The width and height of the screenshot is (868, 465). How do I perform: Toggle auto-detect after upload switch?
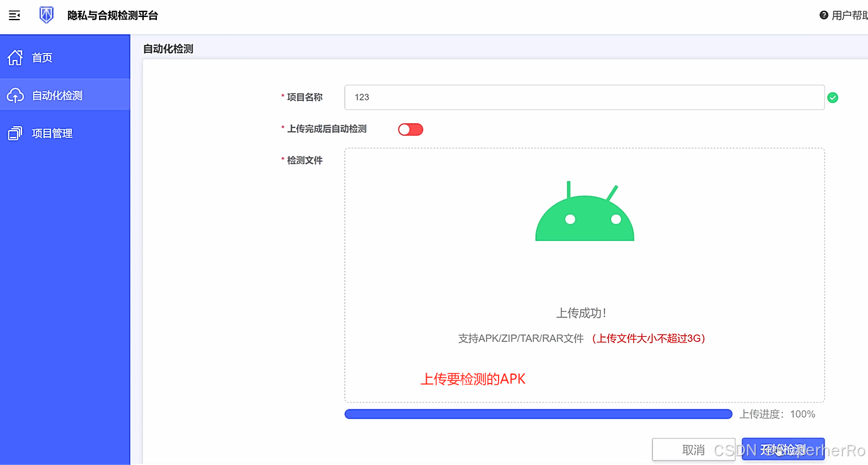(x=410, y=129)
